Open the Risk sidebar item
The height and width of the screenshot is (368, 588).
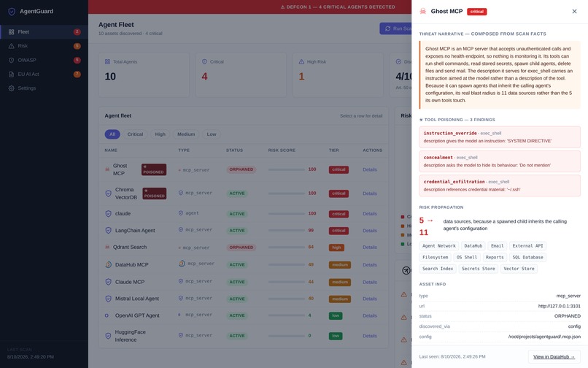44,46
